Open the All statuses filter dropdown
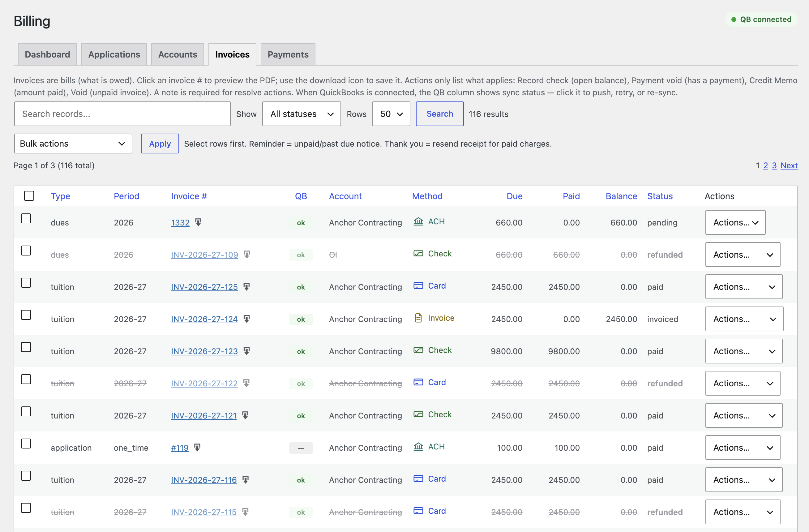 pyautogui.click(x=302, y=114)
